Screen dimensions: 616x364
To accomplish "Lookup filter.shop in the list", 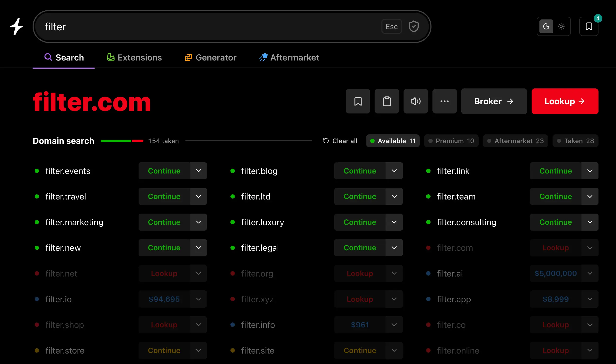I will [164, 324].
